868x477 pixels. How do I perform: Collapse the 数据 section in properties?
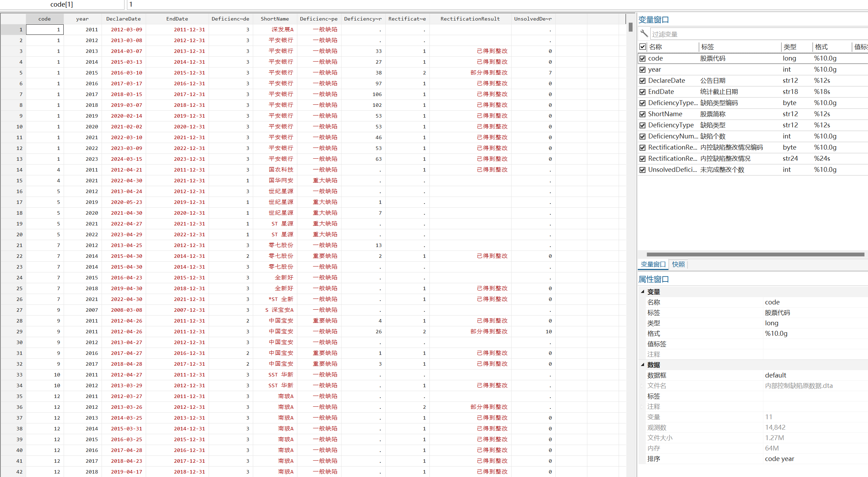(x=643, y=365)
